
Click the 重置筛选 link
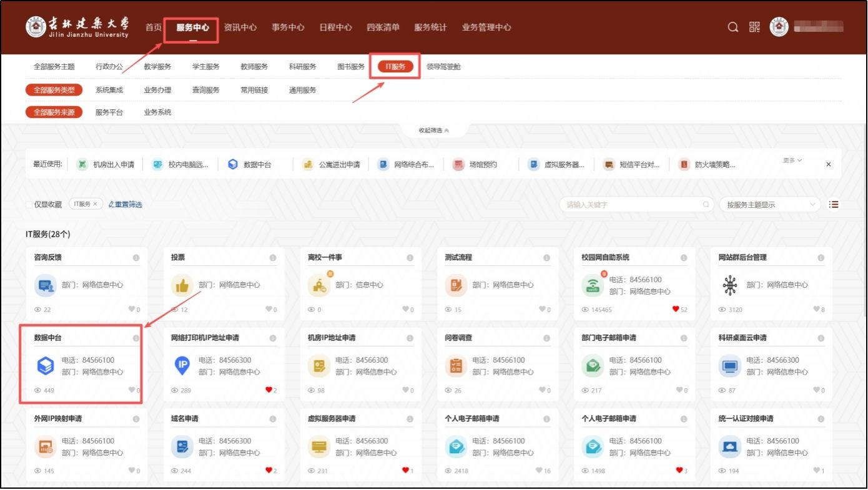pyautogui.click(x=126, y=205)
